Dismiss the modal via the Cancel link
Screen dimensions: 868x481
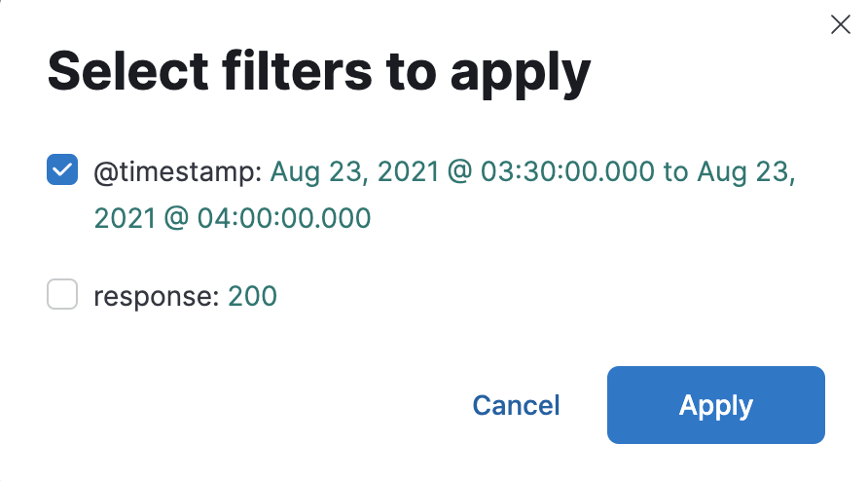[516, 405]
